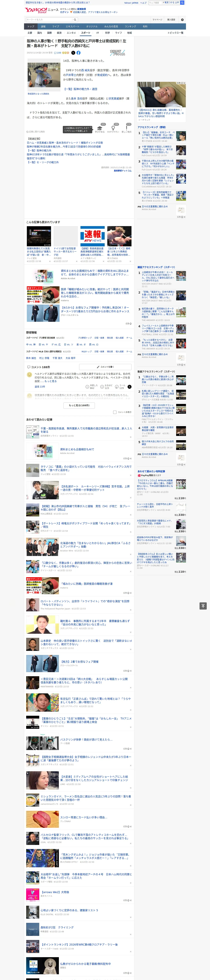Open the 国内 category
210x980 pixels.
(x=40, y=33)
